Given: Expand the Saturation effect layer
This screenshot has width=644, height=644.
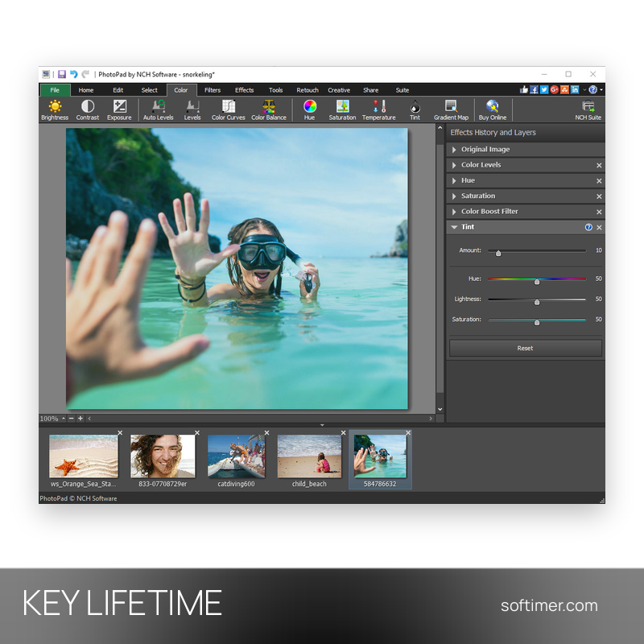Looking at the screenshot, I should pos(454,196).
